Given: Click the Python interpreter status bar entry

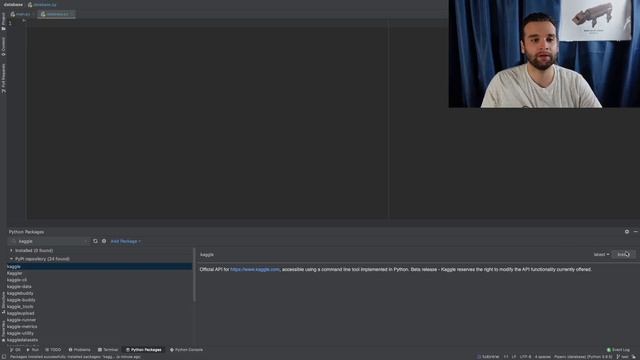Looking at the screenshot, I should 583,357.
